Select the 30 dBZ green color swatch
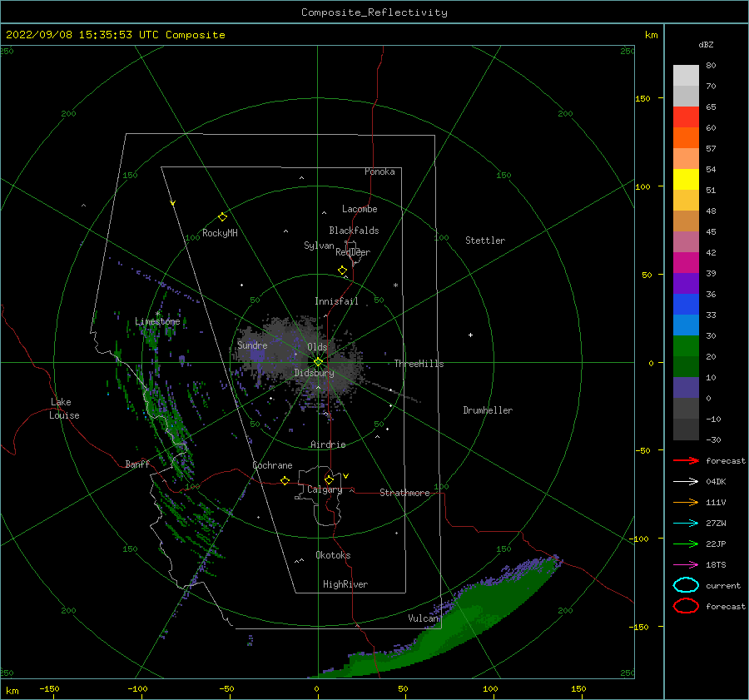The width and height of the screenshot is (749, 700). coord(686,346)
